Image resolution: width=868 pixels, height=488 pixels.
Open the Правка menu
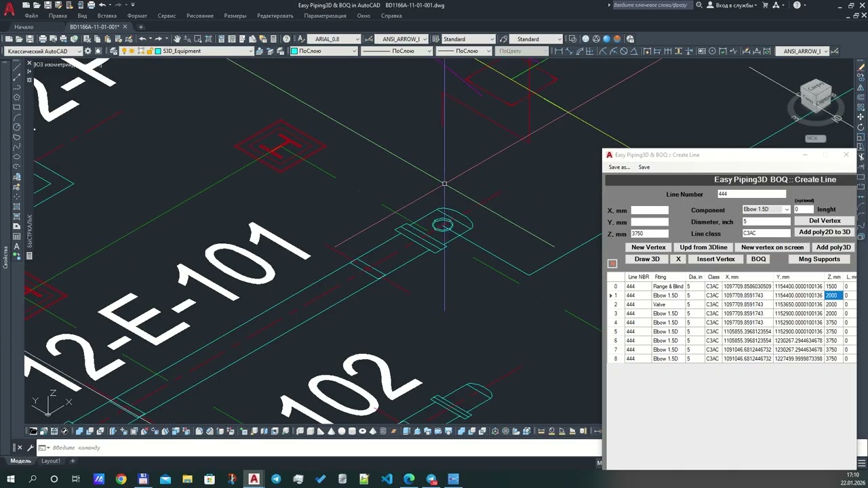point(58,16)
